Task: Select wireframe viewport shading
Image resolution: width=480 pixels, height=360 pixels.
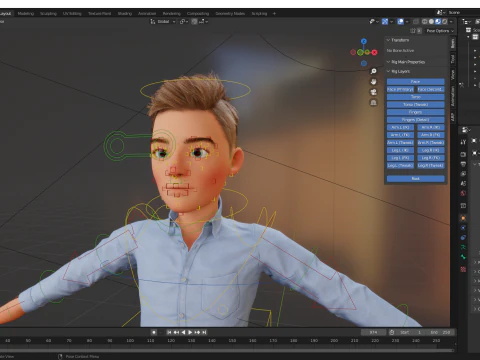Action: click(x=425, y=22)
